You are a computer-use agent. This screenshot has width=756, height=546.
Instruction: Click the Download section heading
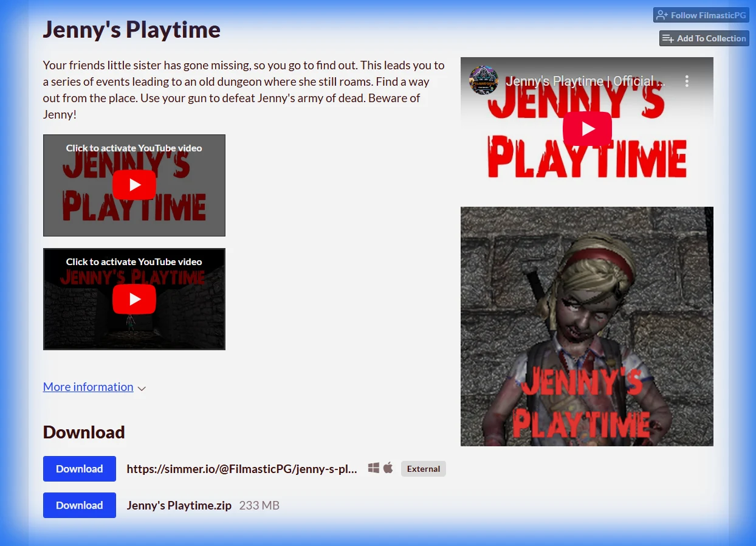coord(84,432)
